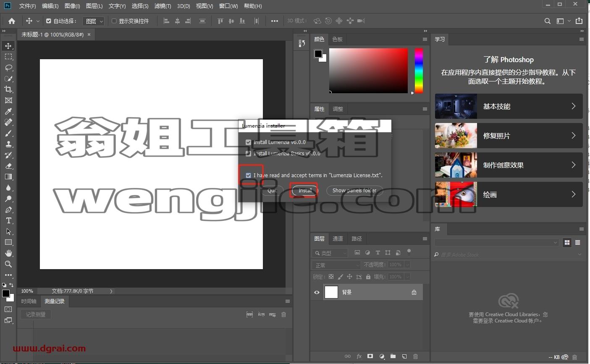The image size is (590, 364).
Task: Click the search icon at top right
Action: [547, 21]
